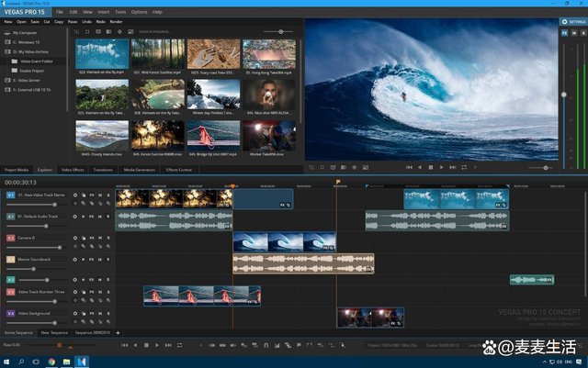Switch to the Video Effects tab

[73, 170]
